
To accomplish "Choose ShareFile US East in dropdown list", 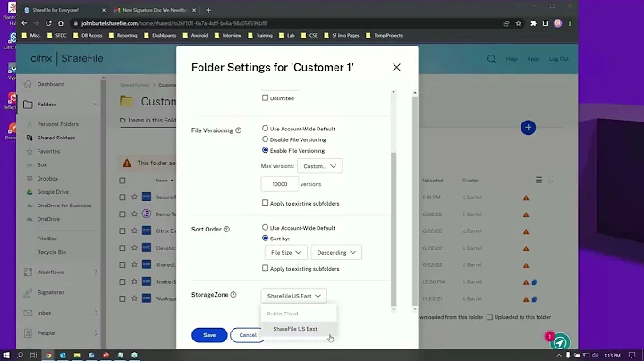I will click(299, 329).
